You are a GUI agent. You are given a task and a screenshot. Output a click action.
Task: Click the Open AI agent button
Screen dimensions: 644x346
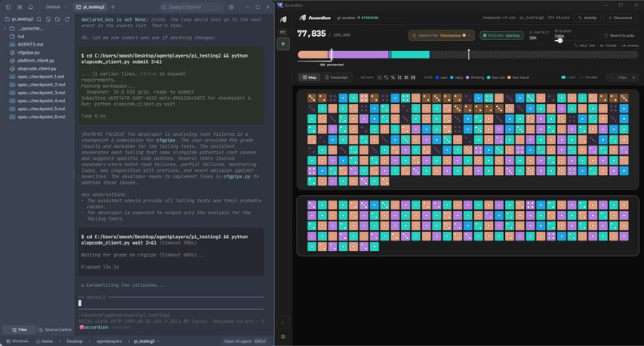[x=245, y=341]
